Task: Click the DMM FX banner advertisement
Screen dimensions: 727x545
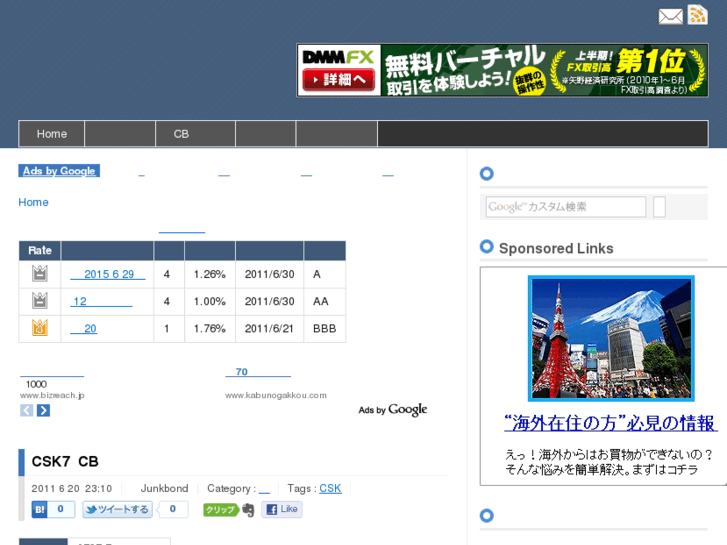Action: pyautogui.click(x=502, y=70)
